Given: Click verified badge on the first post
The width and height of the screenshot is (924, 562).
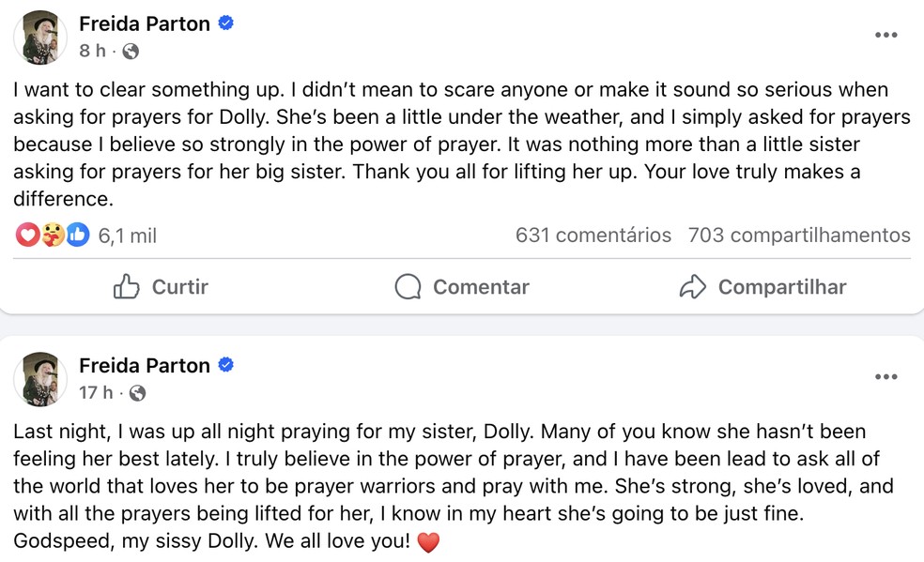Looking at the screenshot, I should 226,23.
